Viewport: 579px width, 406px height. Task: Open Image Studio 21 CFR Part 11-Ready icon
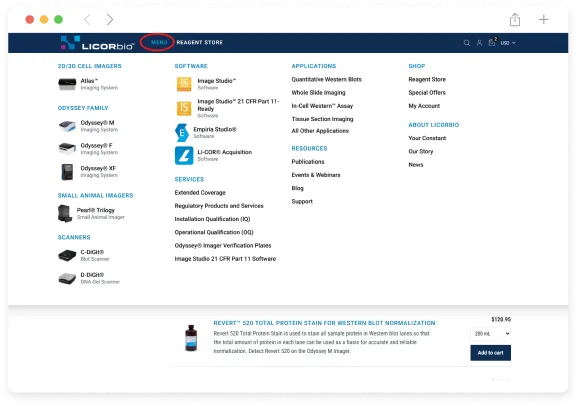pos(184,108)
